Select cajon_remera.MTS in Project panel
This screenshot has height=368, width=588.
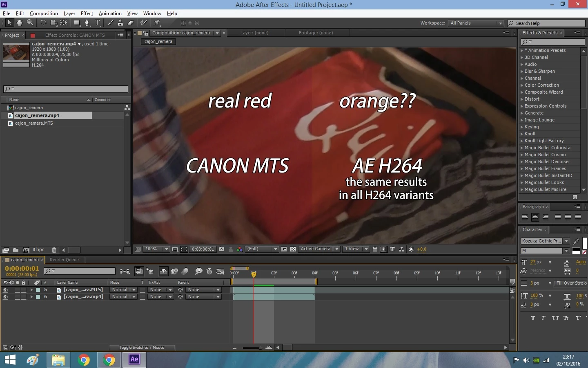[x=34, y=123]
